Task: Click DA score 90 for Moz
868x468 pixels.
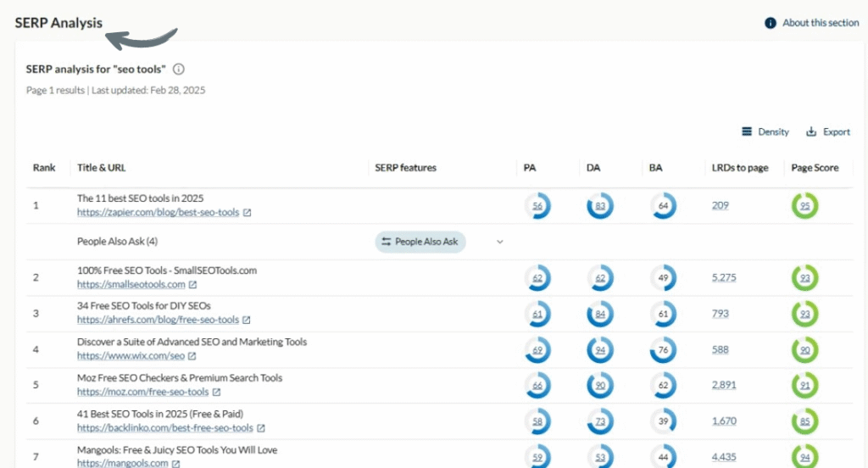Action: coord(600,386)
